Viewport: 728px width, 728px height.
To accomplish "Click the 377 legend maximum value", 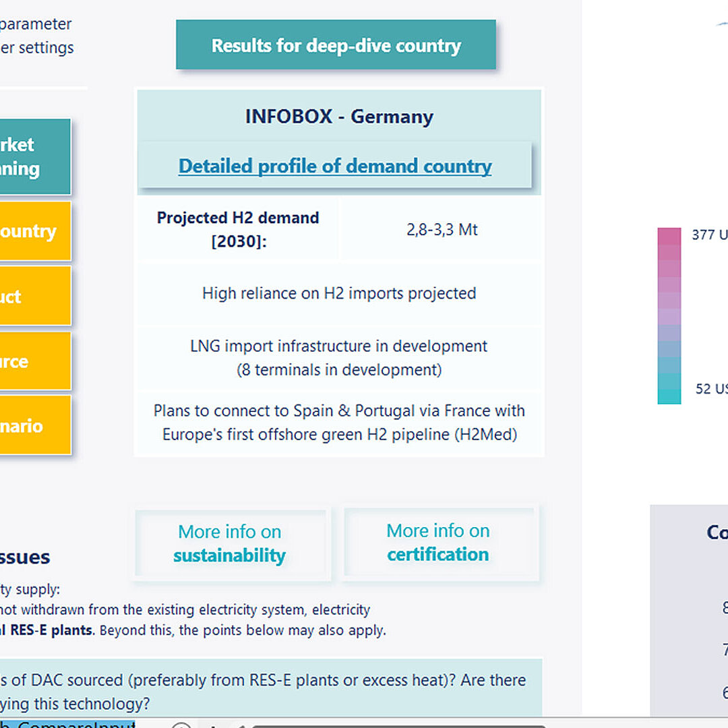I will [709, 235].
